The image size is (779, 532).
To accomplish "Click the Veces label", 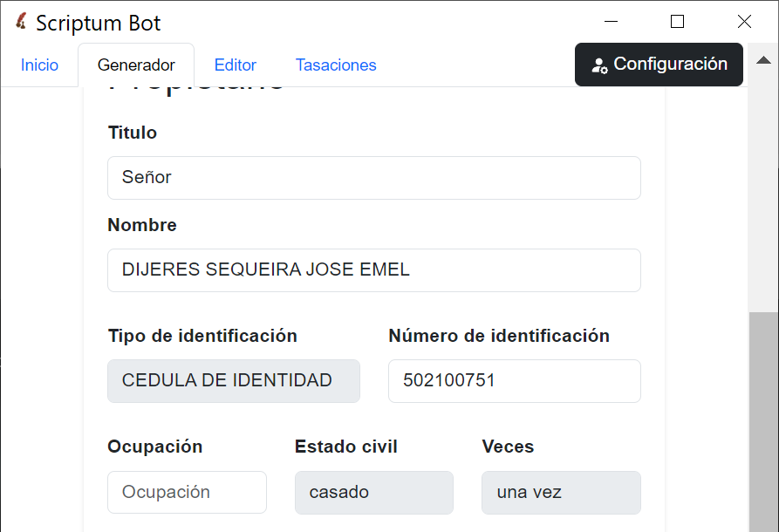I will [508, 447].
